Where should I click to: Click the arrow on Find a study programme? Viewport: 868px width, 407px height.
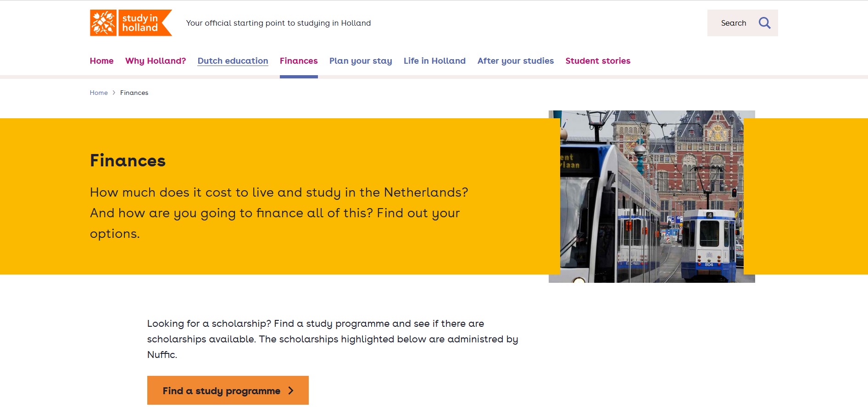(x=290, y=390)
